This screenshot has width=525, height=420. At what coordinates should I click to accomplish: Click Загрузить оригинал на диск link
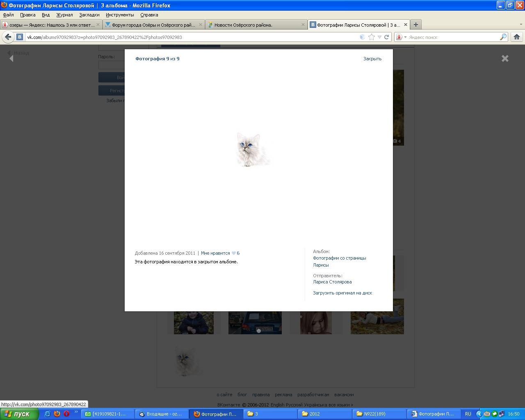[342, 293]
